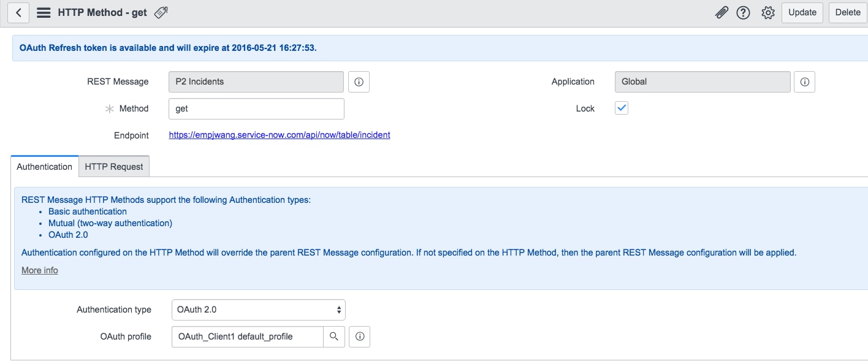Click the Application field info icon
The image size is (868, 361).
coord(804,82)
